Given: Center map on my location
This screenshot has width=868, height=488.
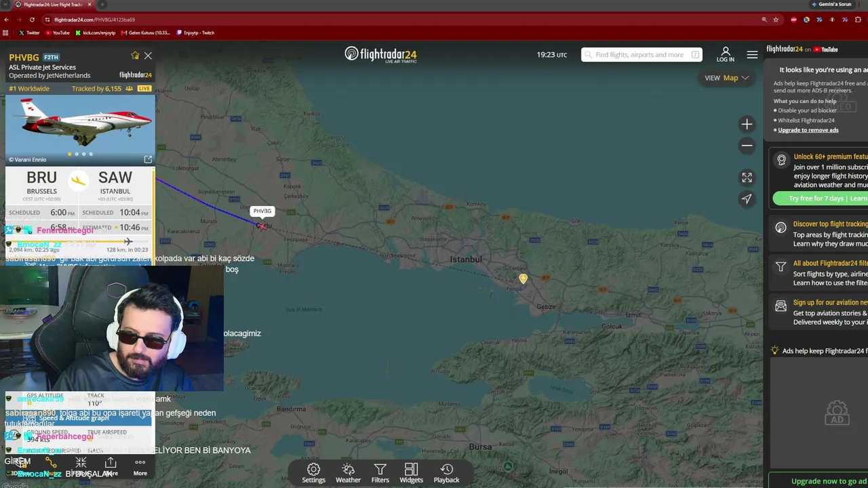Looking at the screenshot, I should click(x=747, y=199).
